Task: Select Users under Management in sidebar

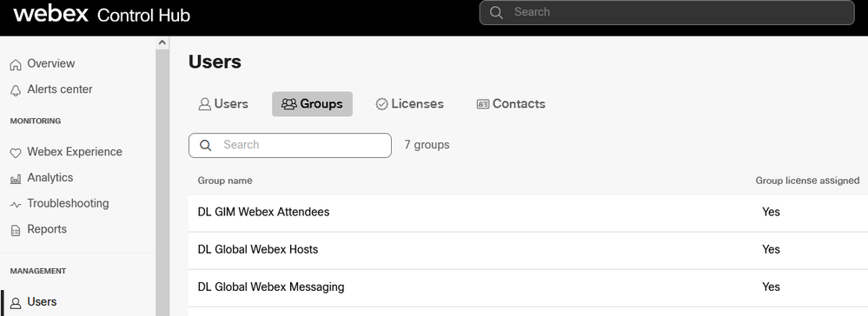Action: click(x=42, y=302)
